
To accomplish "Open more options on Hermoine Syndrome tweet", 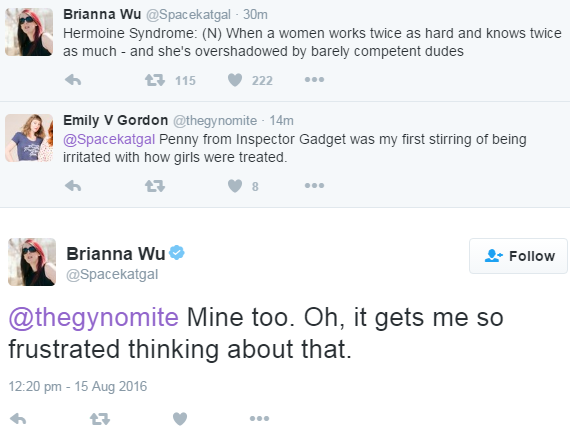I will 314,80.
